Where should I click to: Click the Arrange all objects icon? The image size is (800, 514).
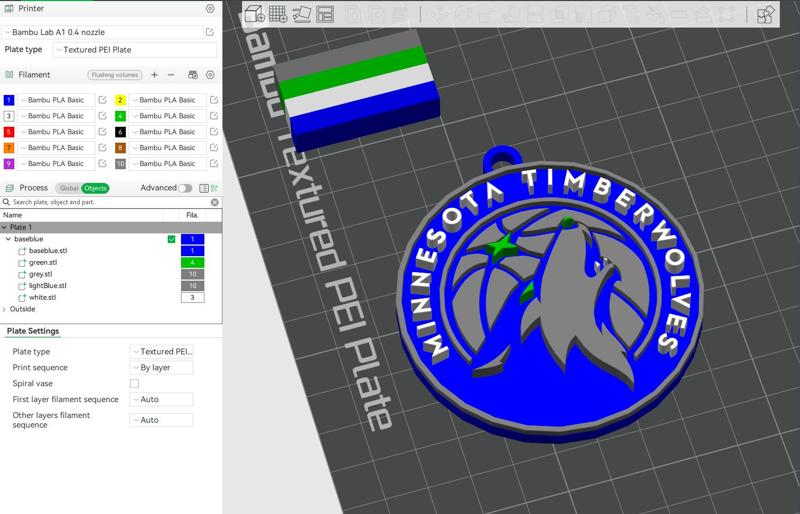pyautogui.click(x=325, y=14)
